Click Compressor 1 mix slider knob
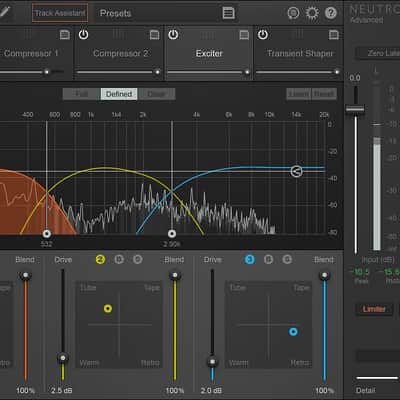400x400 pixels. 47,72
